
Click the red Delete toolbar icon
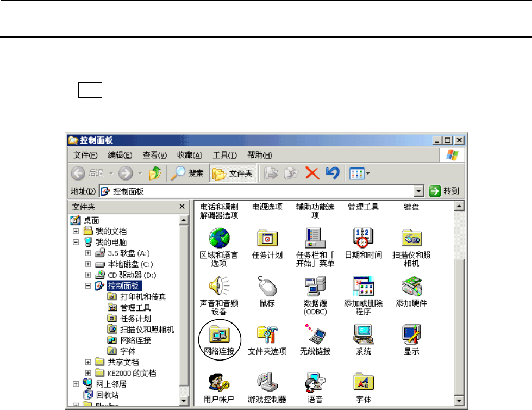(x=312, y=173)
